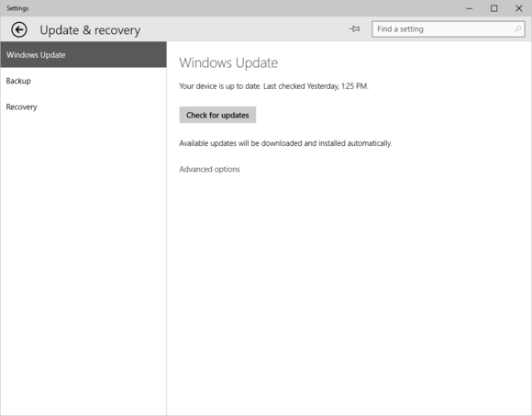The height and width of the screenshot is (416, 532).
Task: Click the automatic download and install notice
Action: tap(285, 143)
